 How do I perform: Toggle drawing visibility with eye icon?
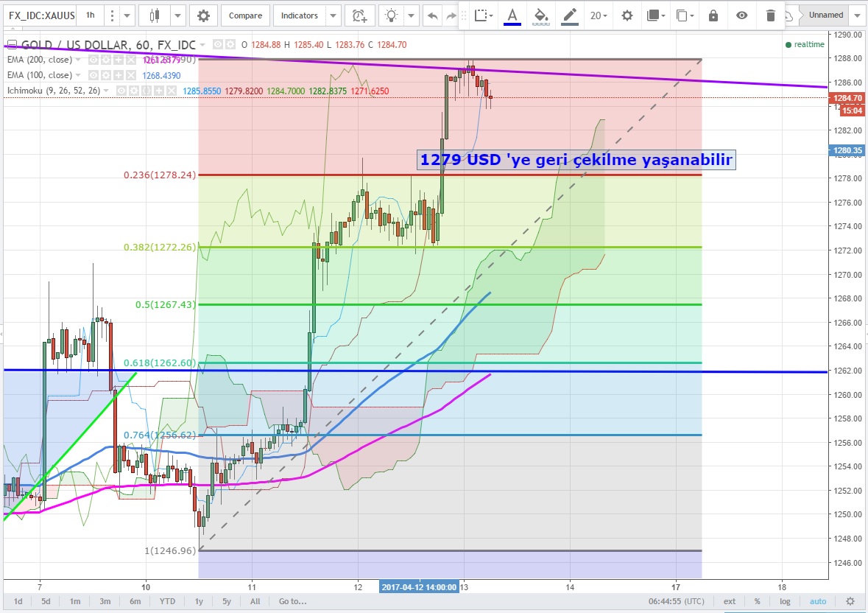click(741, 15)
